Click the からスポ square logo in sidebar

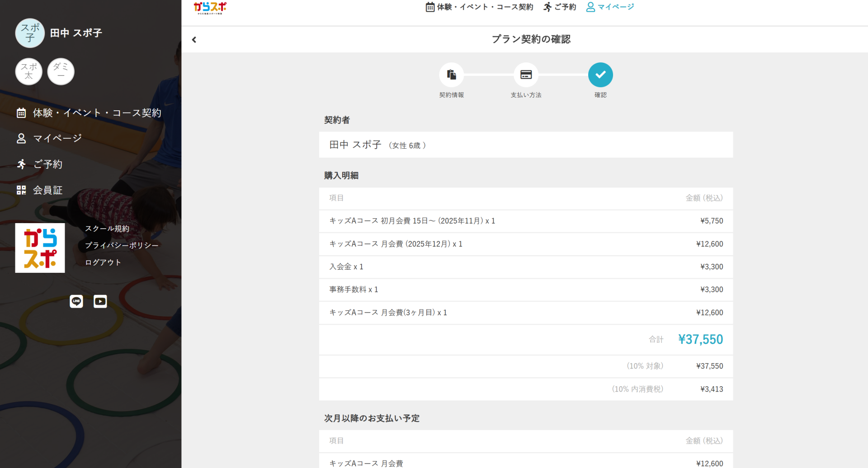(40, 248)
